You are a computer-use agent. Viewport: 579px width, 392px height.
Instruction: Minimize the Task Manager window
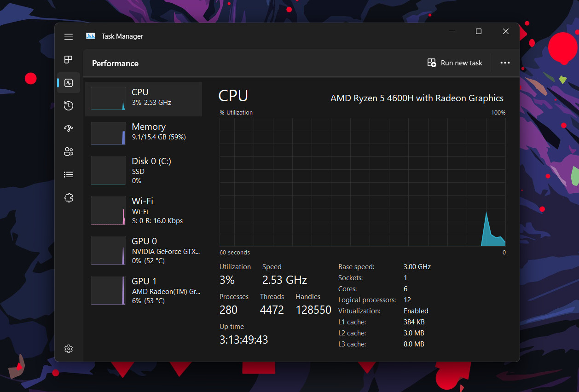coord(452,31)
